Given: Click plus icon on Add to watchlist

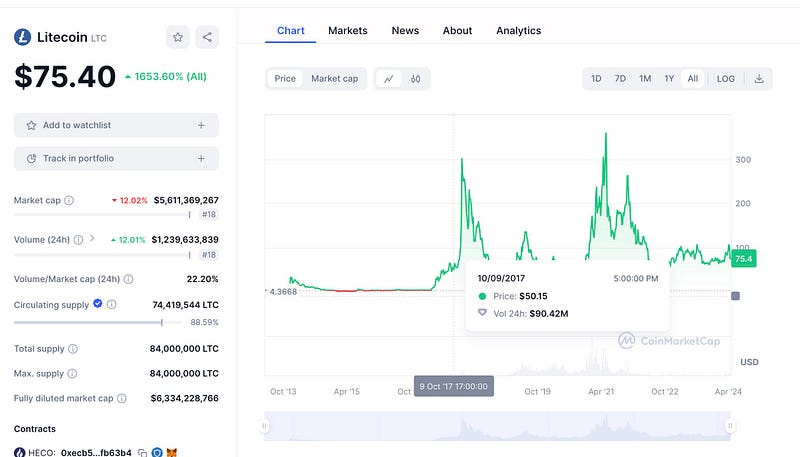Looking at the screenshot, I should coord(201,125).
